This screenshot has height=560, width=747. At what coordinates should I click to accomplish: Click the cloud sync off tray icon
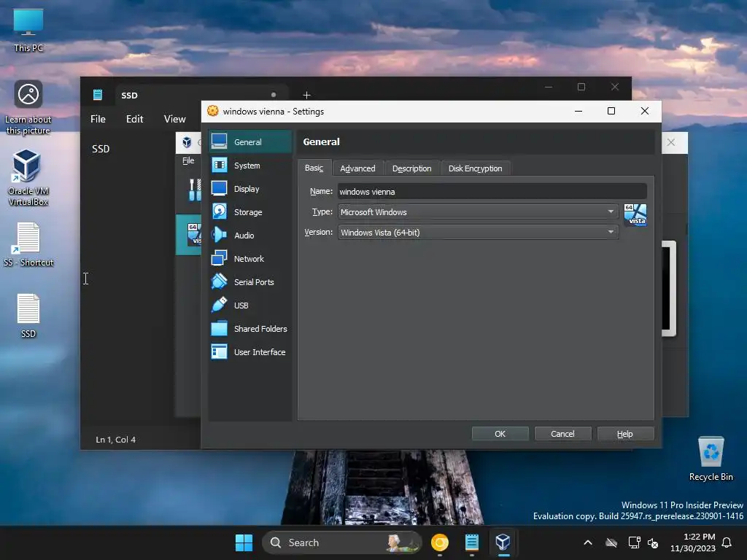(611, 542)
